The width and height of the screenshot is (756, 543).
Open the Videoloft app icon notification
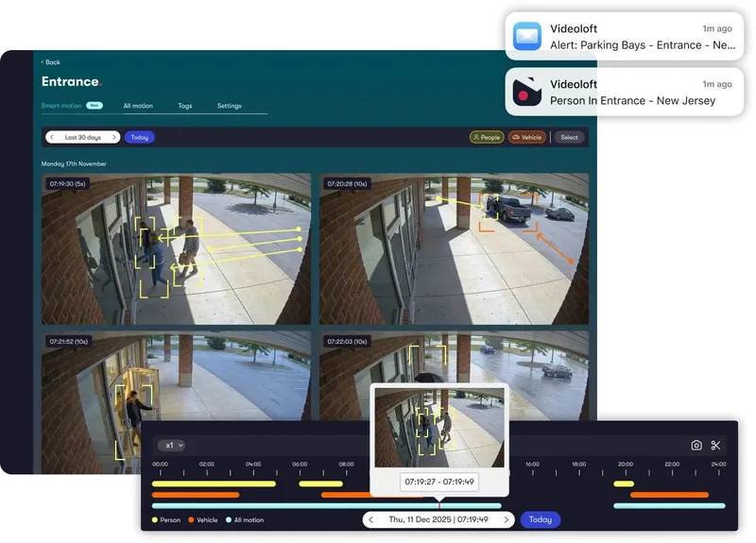527,92
